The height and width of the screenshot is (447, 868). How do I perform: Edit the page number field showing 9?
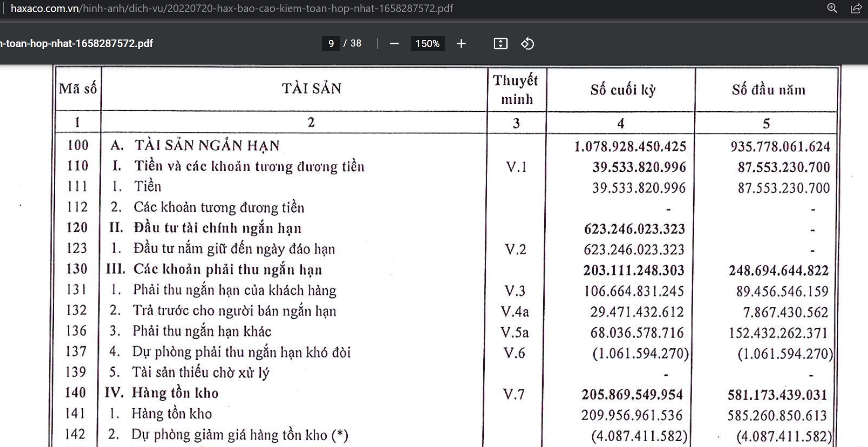pos(331,43)
